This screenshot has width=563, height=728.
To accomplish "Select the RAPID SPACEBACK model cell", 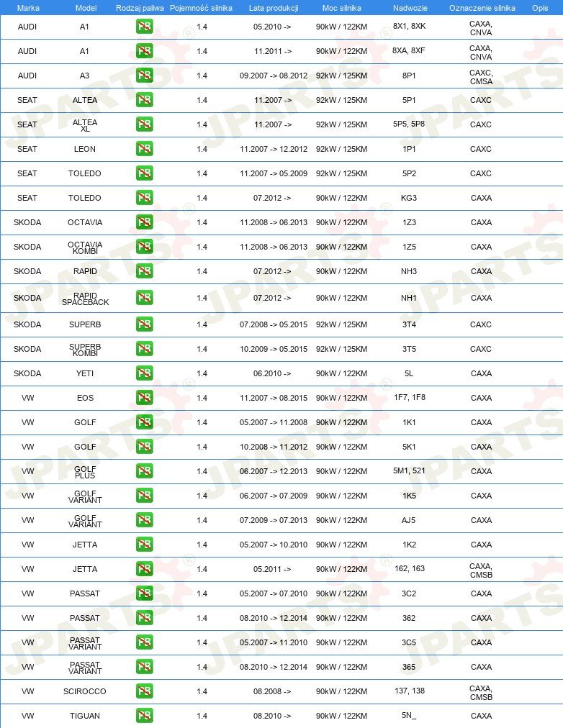I will point(85,299).
